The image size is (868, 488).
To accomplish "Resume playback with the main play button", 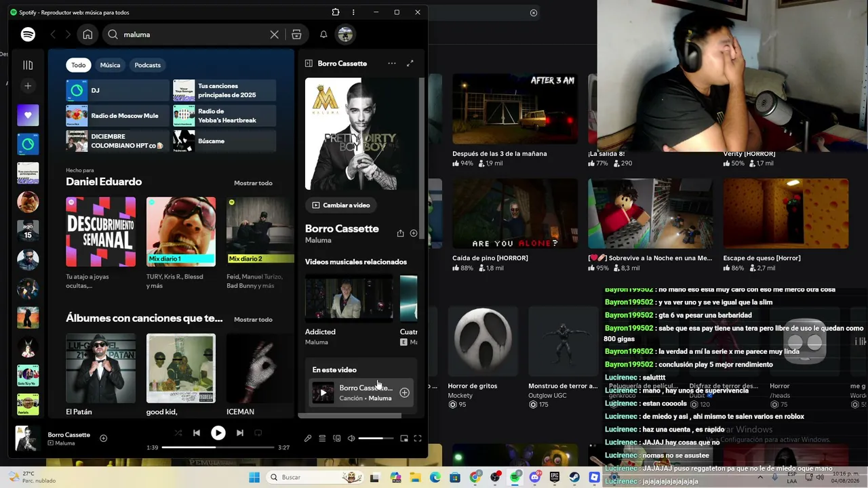I will point(218,432).
